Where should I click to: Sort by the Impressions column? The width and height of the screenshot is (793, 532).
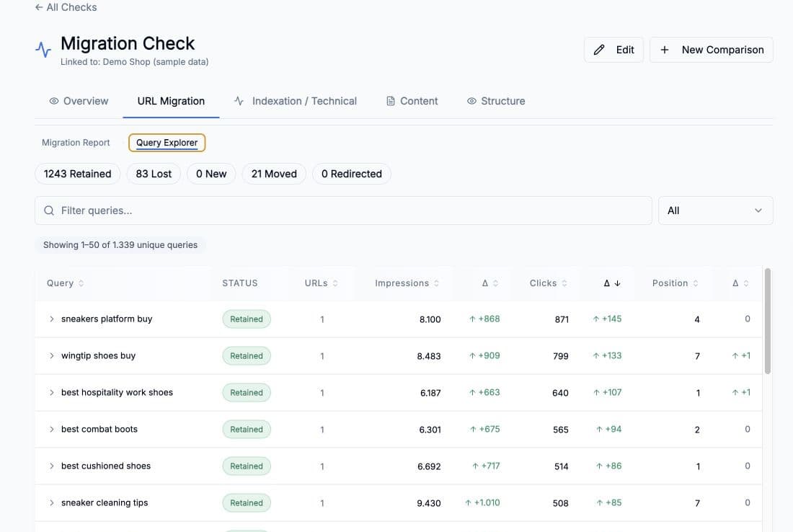coord(407,283)
